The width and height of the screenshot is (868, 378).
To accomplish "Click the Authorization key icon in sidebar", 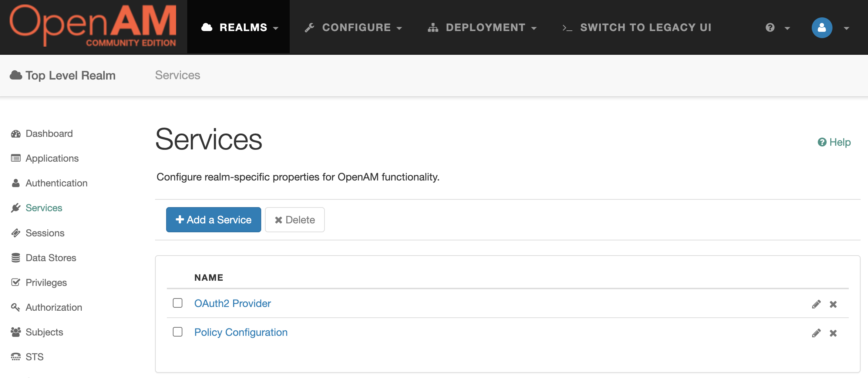I will click(16, 307).
